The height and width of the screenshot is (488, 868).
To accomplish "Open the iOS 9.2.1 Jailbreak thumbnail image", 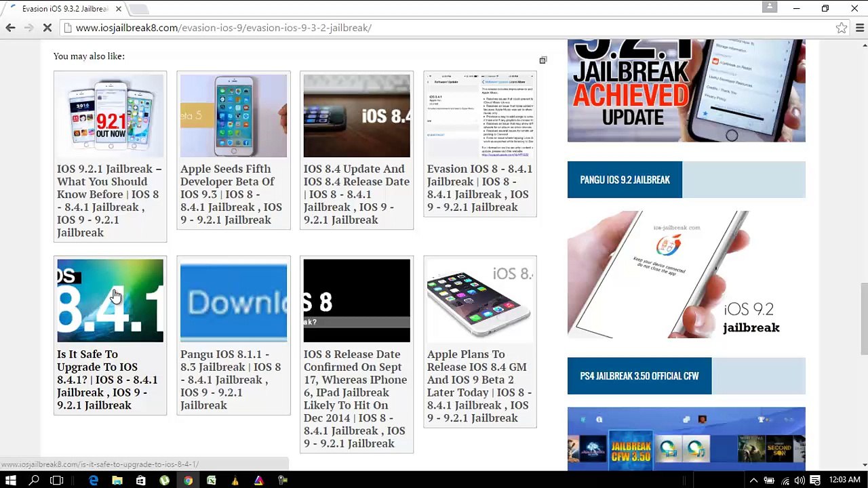I will pyautogui.click(x=110, y=116).
